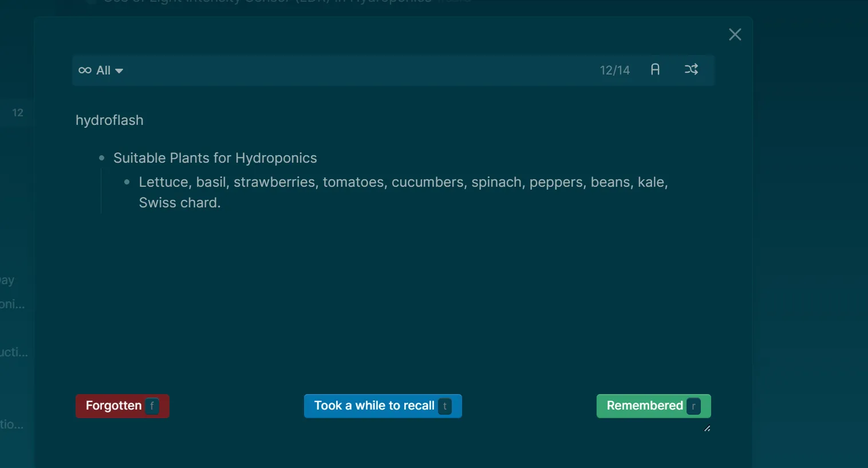This screenshot has height=468, width=868.
Task: Click the "t" badge on Took a while
Action: [x=444, y=406]
